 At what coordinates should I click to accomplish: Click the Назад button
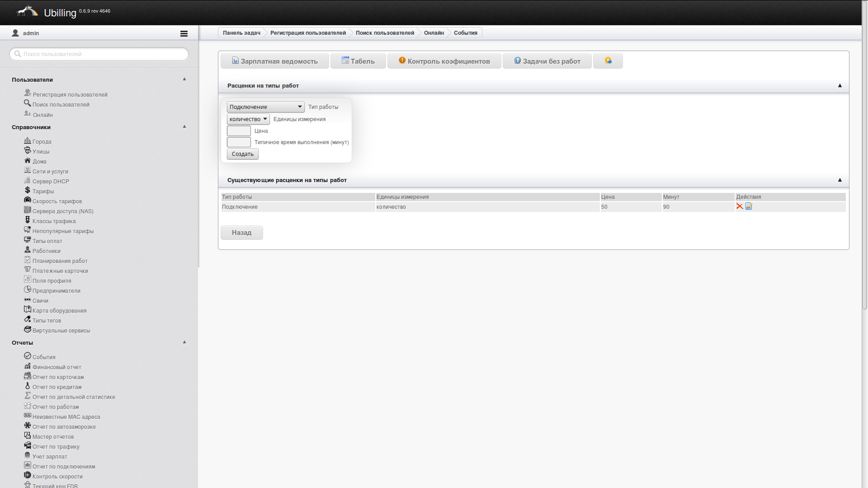[241, 233]
